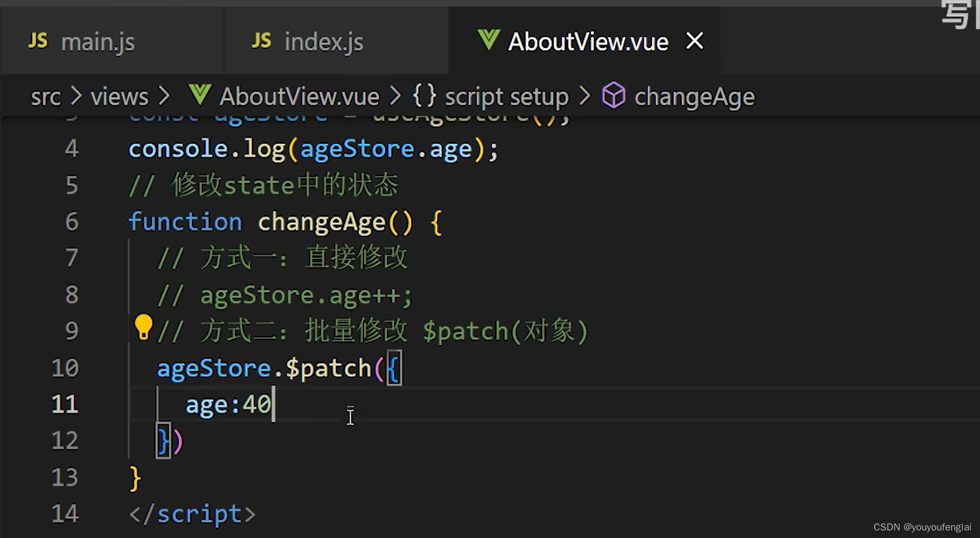Viewport: 980px width, 538px height.
Task: Click 'ageStore' on line 10
Action: point(214,369)
